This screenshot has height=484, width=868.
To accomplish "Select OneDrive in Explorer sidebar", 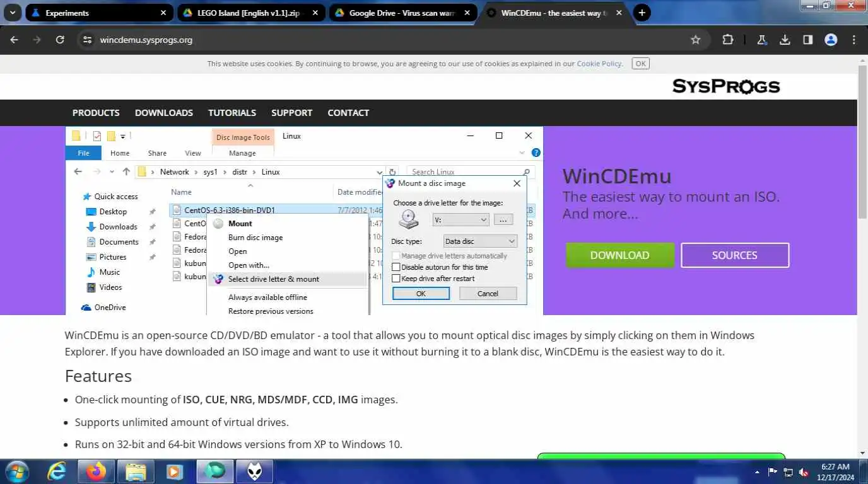I will point(110,308).
